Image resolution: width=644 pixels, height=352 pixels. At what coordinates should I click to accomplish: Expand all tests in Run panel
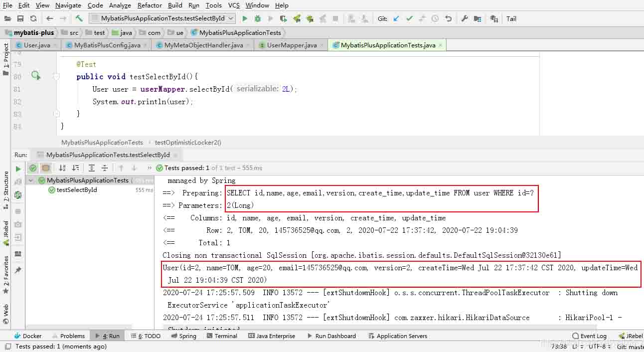click(92, 168)
